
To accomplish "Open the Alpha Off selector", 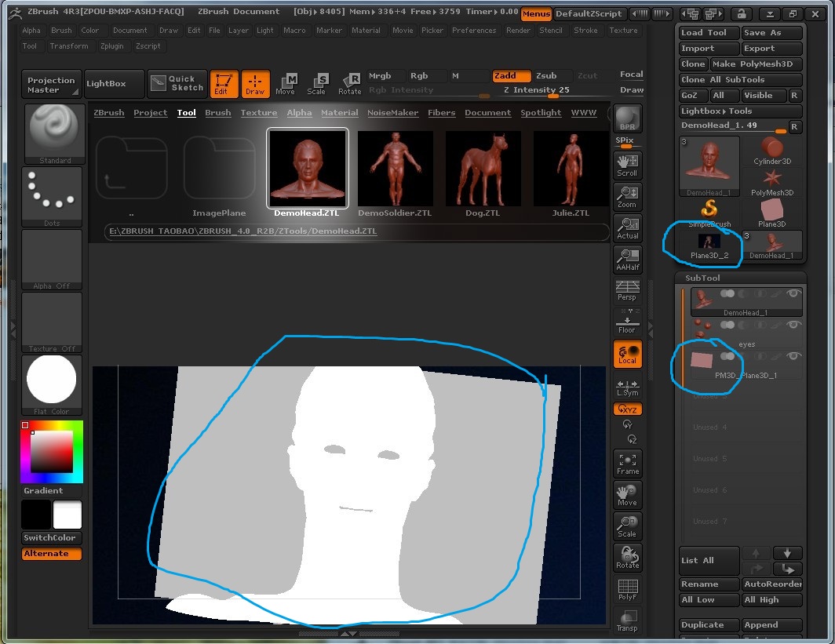I will 52,260.
